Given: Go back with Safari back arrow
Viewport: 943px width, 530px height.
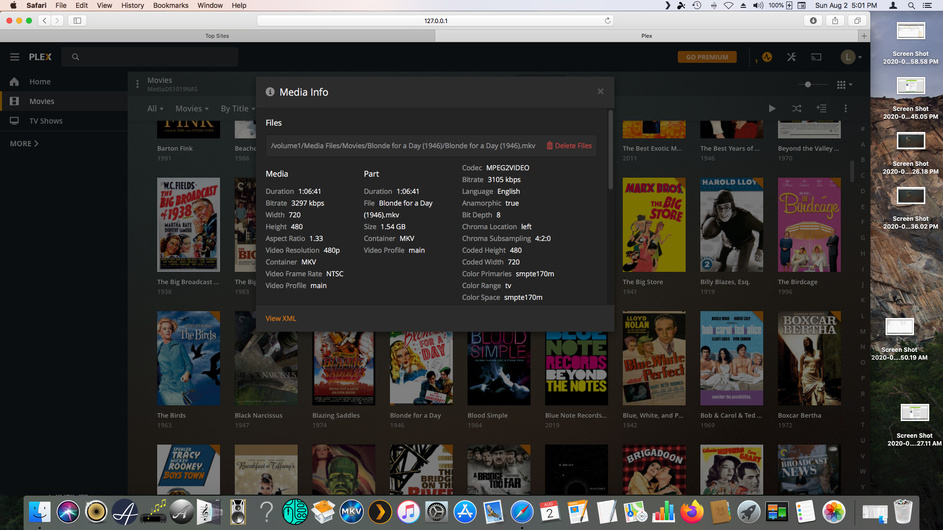Looking at the screenshot, I should point(45,20).
